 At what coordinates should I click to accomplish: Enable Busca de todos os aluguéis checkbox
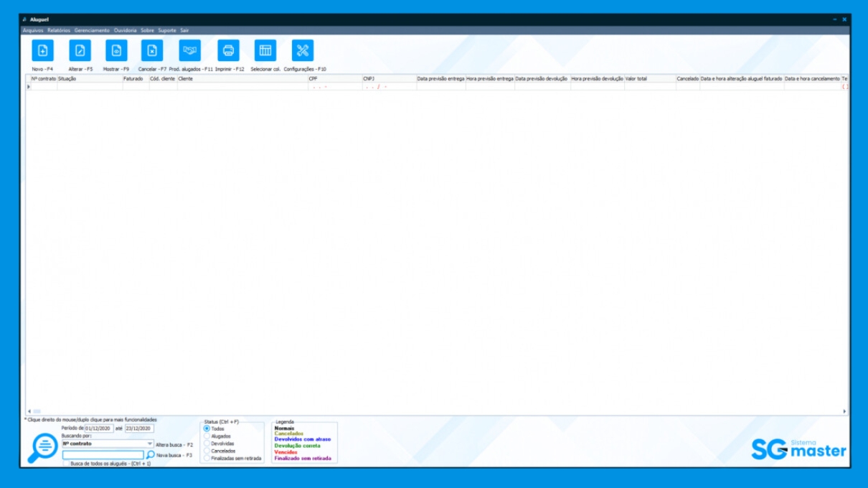pyautogui.click(x=66, y=464)
